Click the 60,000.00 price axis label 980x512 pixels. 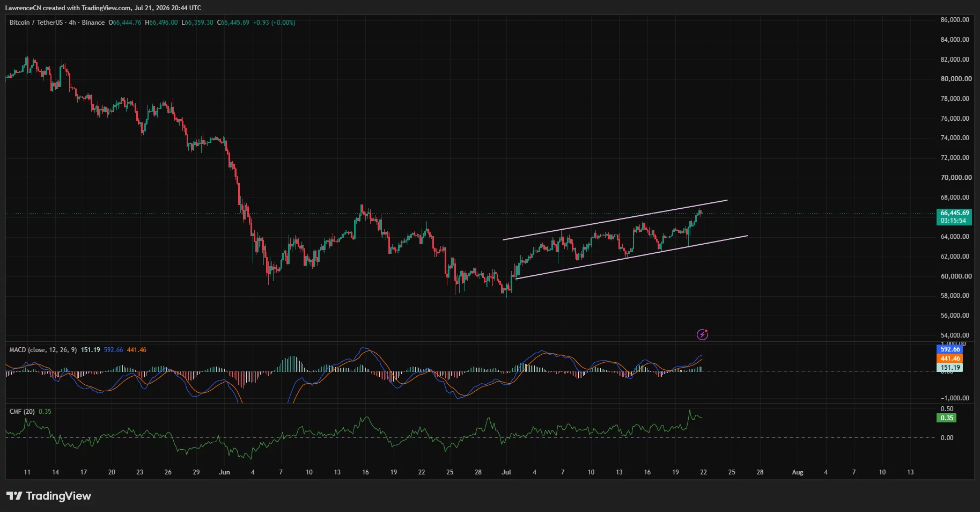(x=955, y=276)
